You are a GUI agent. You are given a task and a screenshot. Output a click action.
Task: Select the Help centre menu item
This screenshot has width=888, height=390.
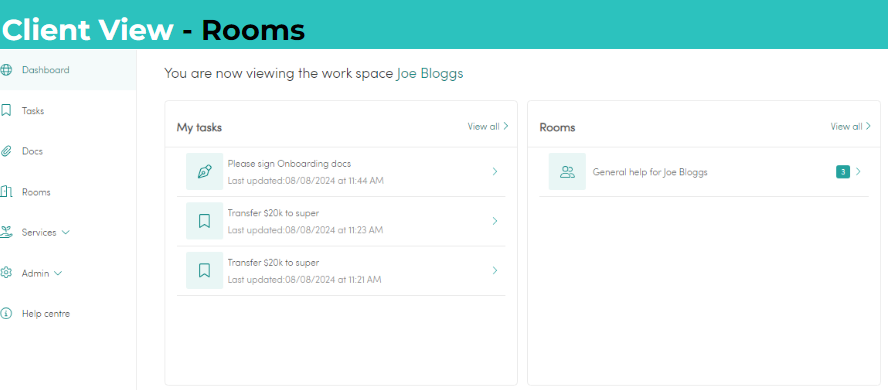[x=46, y=314]
